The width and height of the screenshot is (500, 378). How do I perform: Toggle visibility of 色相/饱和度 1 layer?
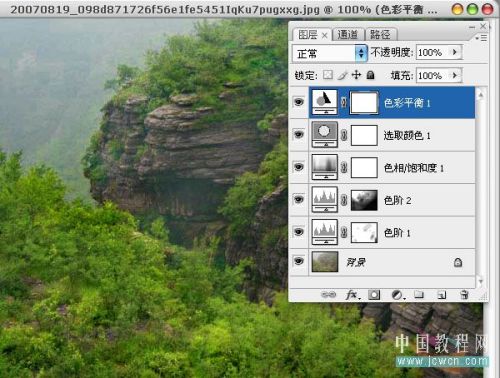[x=299, y=166]
